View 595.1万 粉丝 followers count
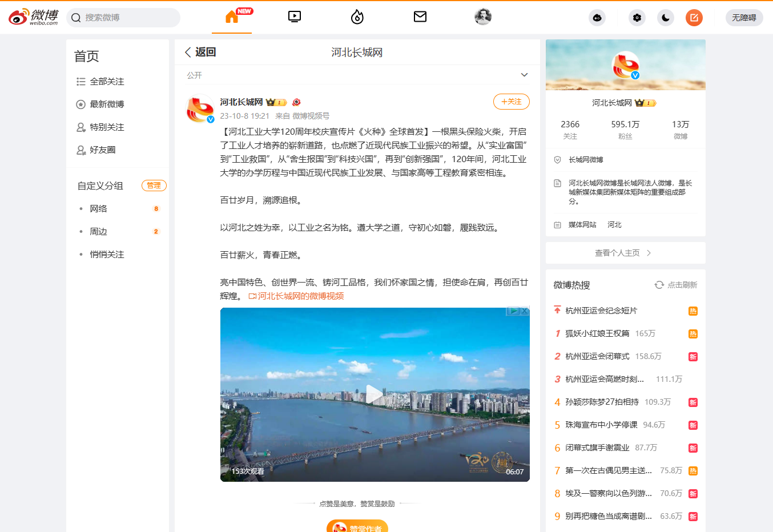 [x=626, y=130]
